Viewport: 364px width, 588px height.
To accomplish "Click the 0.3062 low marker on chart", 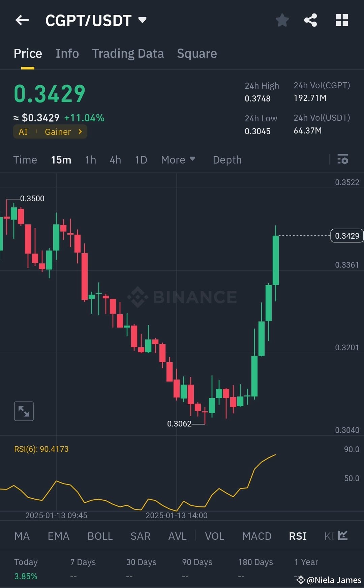I will click(x=179, y=424).
